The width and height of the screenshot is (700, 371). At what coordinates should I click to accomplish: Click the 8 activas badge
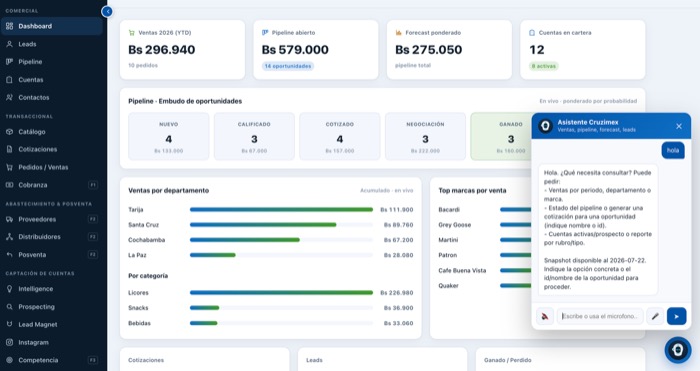pos(544,66)
